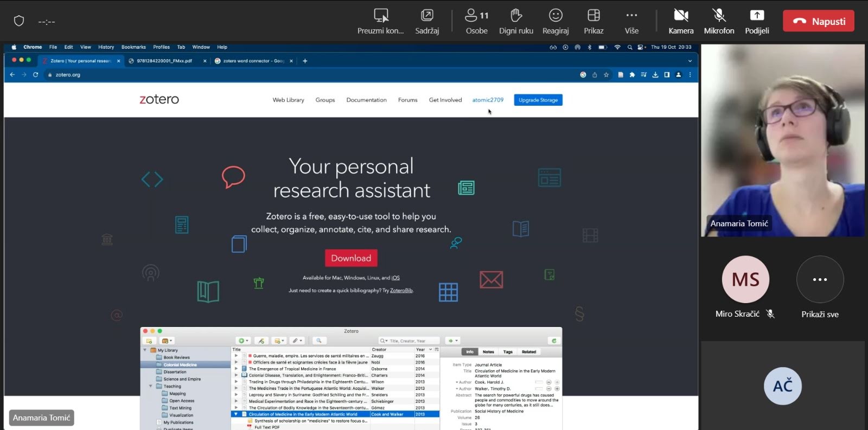
Task: Open the Reagiraj reactions menu
Action: pos(556,22)
